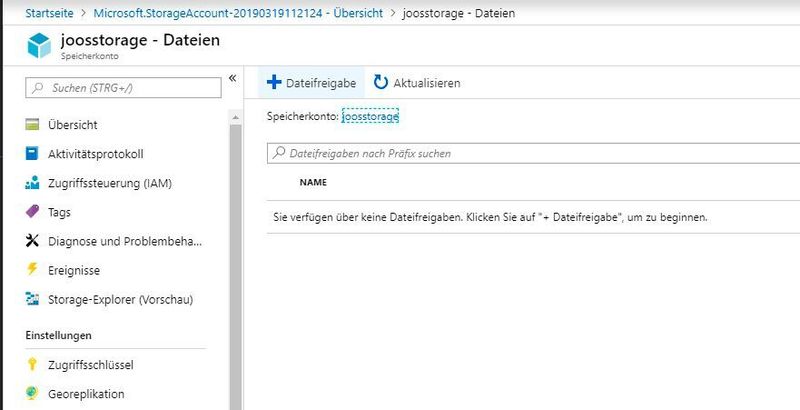Click the Storage-Explorer icon in the sidebar
The height and width of the screenshot is (410, 800).
(x=32, y=299)
